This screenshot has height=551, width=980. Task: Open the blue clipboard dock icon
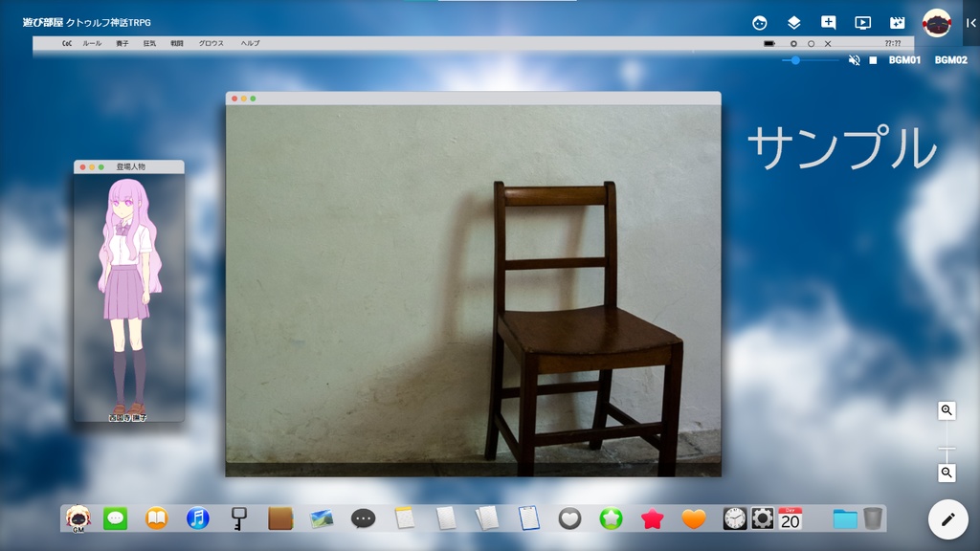pos(528,518)
